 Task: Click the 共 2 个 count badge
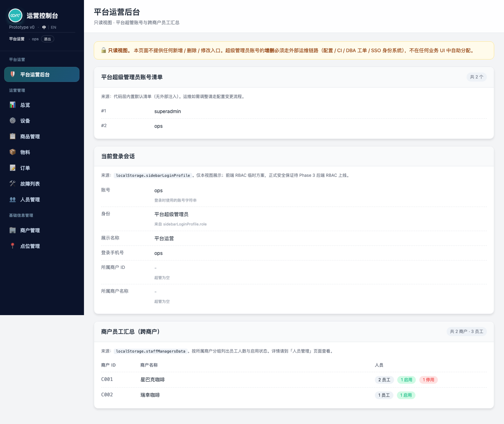[477, 77]
